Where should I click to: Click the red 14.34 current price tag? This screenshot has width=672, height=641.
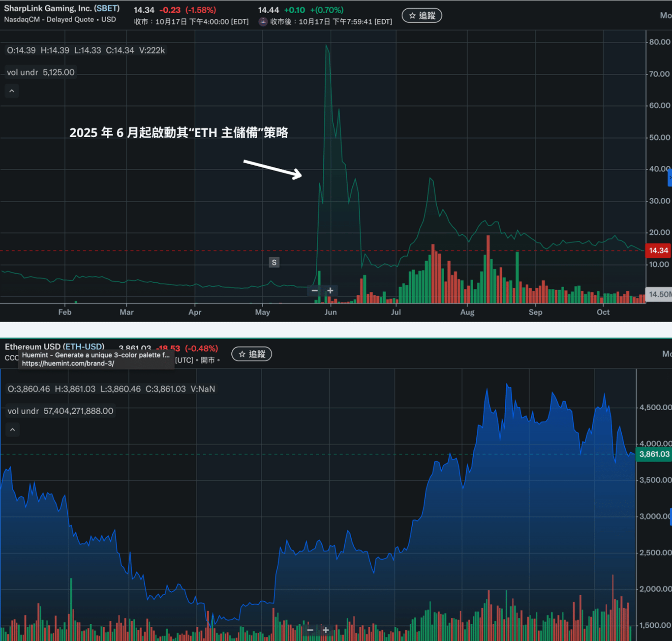click(x=658, y=250)
